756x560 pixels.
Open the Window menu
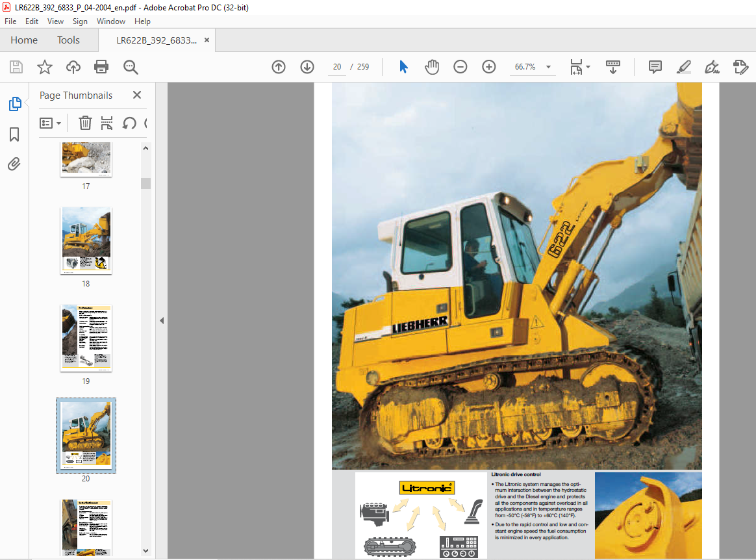[x=111, y=21]
